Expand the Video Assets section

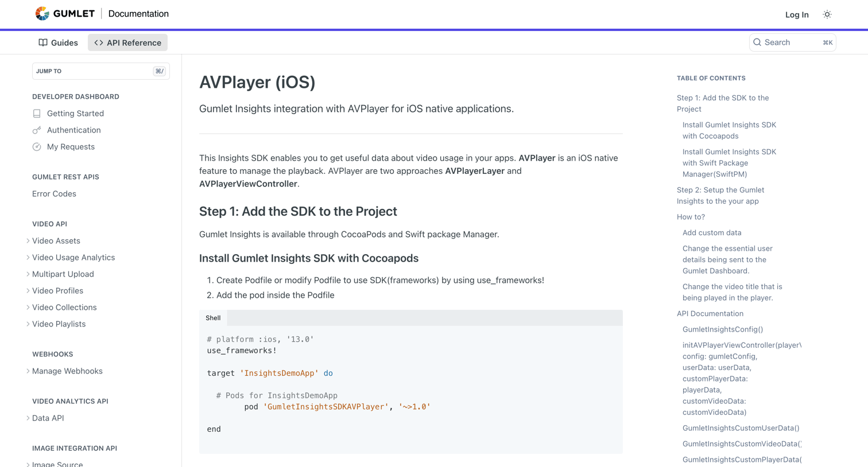(28, 241)
